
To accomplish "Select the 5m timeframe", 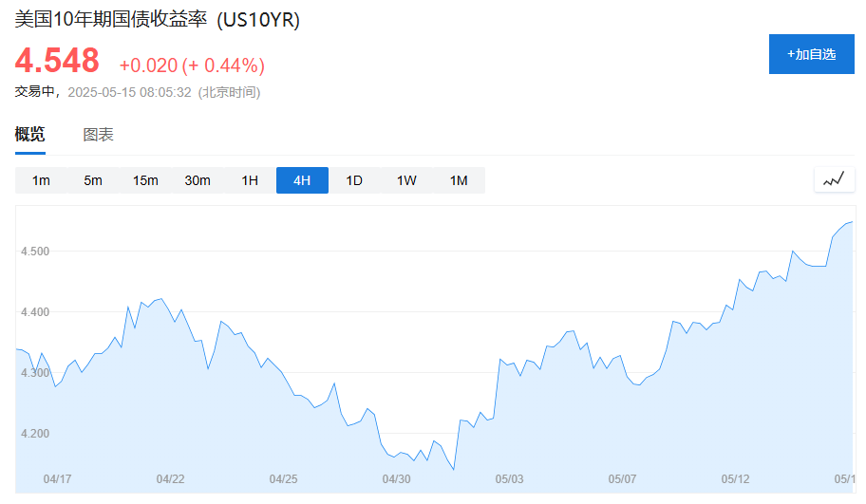I will 93,180.
